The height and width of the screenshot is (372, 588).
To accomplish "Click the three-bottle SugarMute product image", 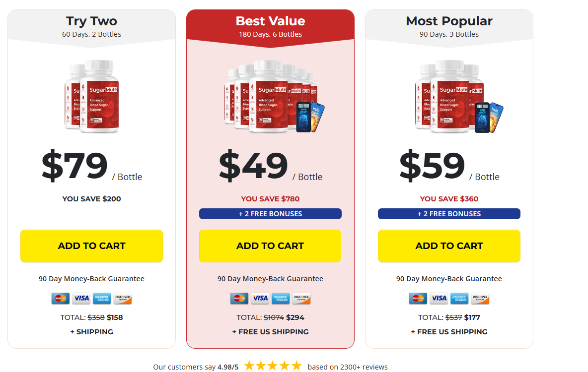I will [x=449, y=96].
